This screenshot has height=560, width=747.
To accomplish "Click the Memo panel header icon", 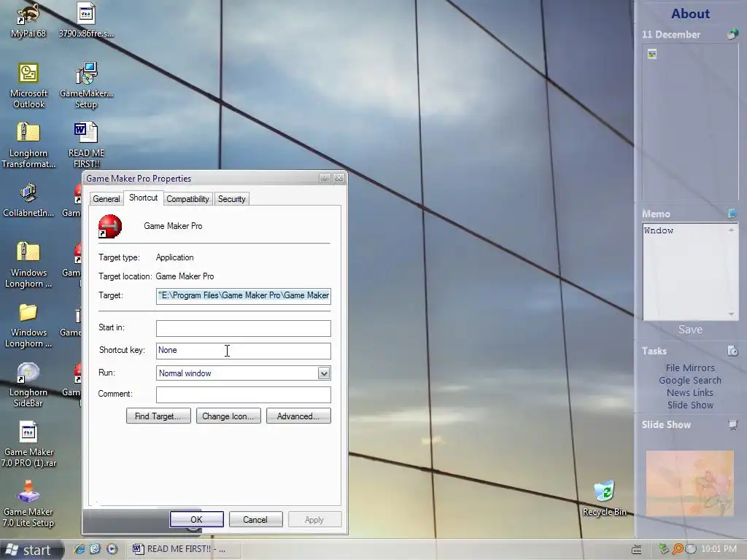I will (x=732, y=214).
